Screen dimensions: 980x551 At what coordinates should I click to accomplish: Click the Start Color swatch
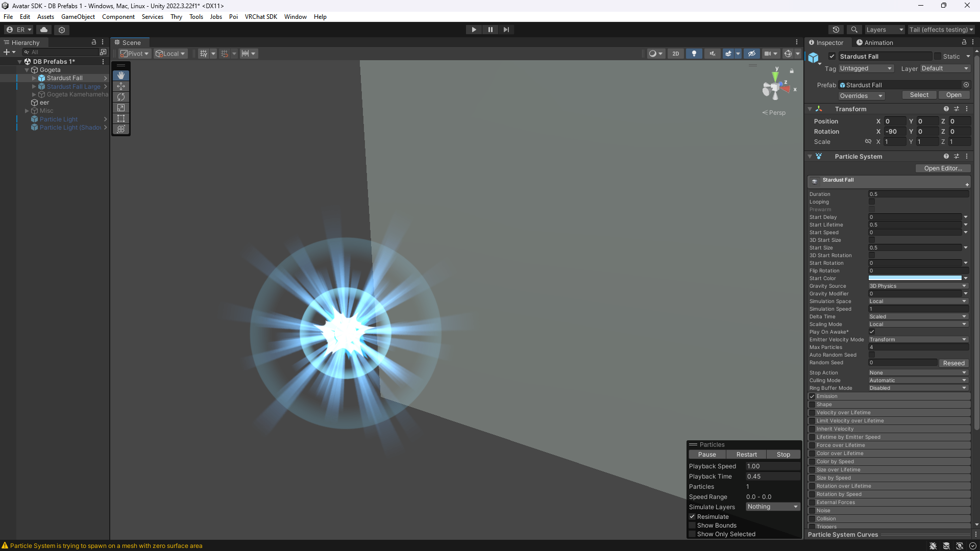pyautogui.click(x=915, y=279)
